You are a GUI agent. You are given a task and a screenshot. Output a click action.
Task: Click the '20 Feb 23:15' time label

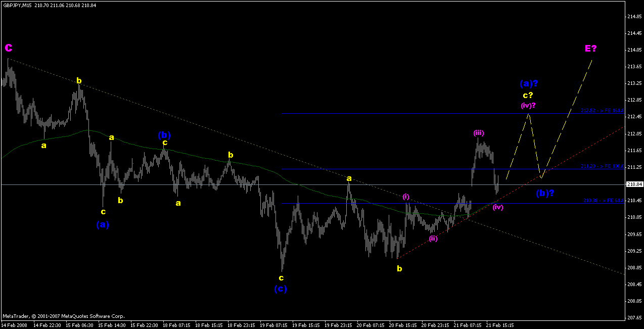(x=435, y=325)
